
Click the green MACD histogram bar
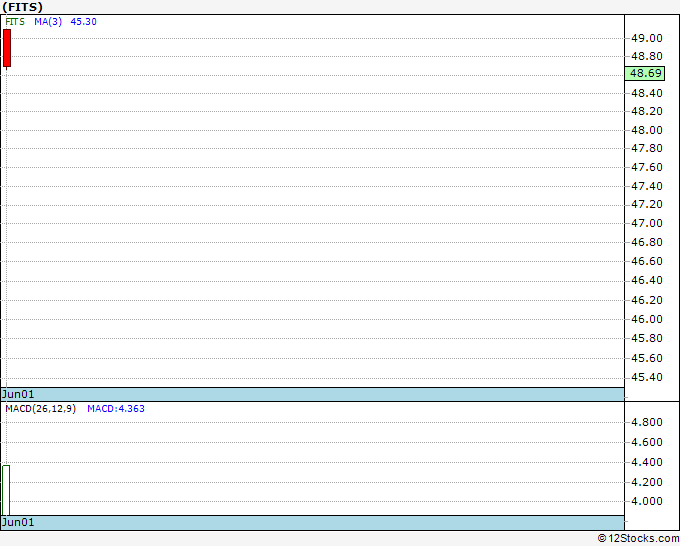(6, 490)
